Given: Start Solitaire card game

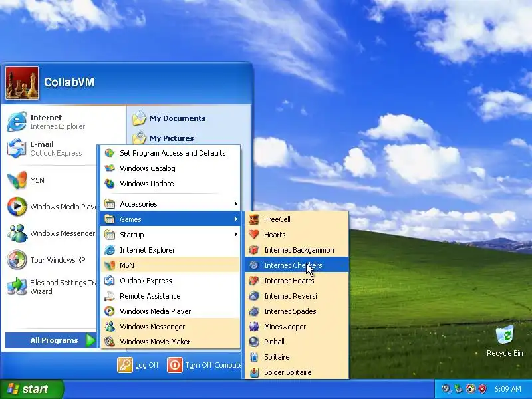Looking at the screenshot, I should pos(297,357).
